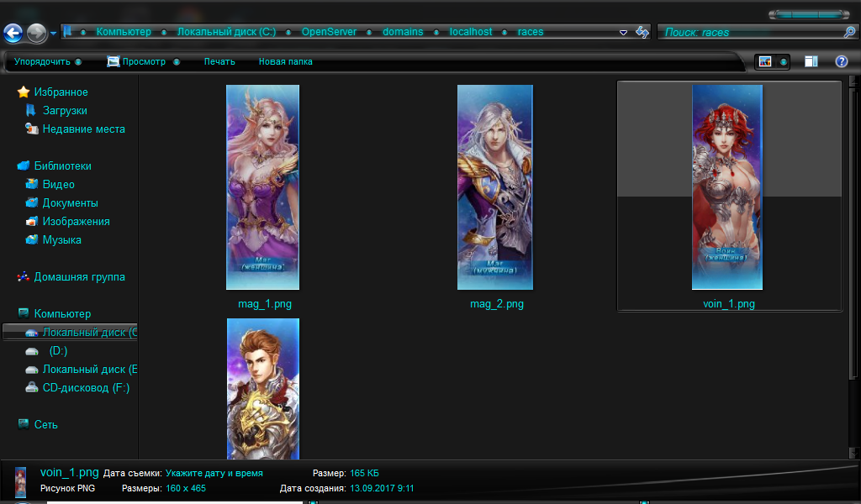Refresh the current folder view
Image resolution: width=861 pixels, height=504 pixels.
(x=642, y=32)
